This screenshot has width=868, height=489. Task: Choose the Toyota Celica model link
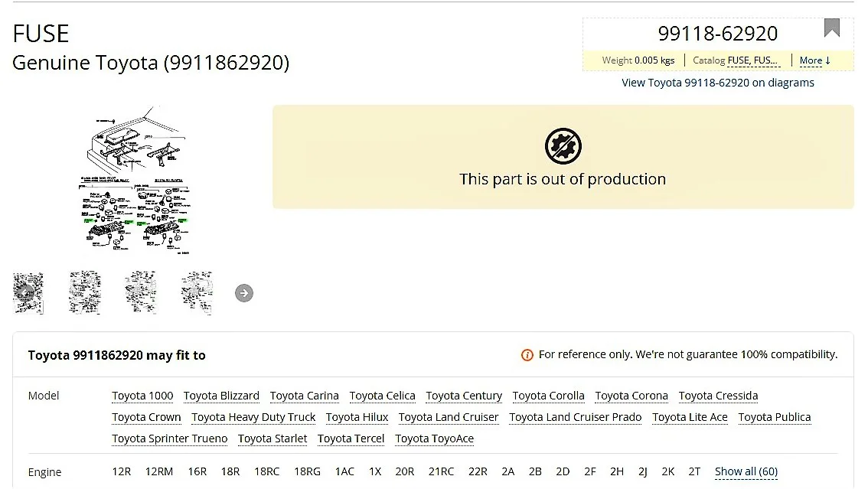[382, 396]
